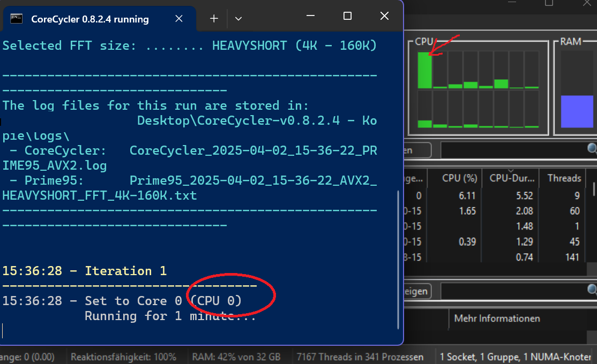Sort by the Threads column header
The image size is (597, 364).
click(564, 178)
